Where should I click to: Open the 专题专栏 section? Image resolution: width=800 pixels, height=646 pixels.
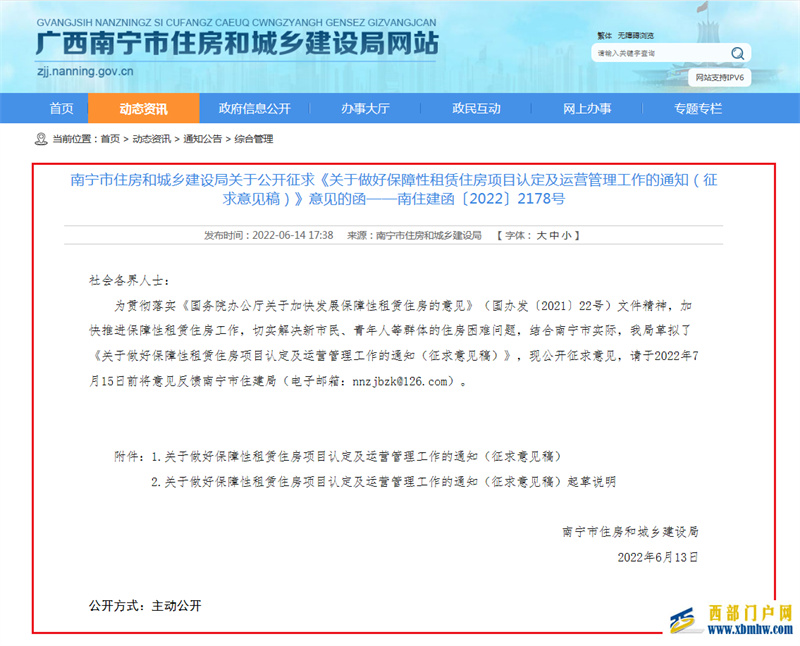[x=697, y=108]
